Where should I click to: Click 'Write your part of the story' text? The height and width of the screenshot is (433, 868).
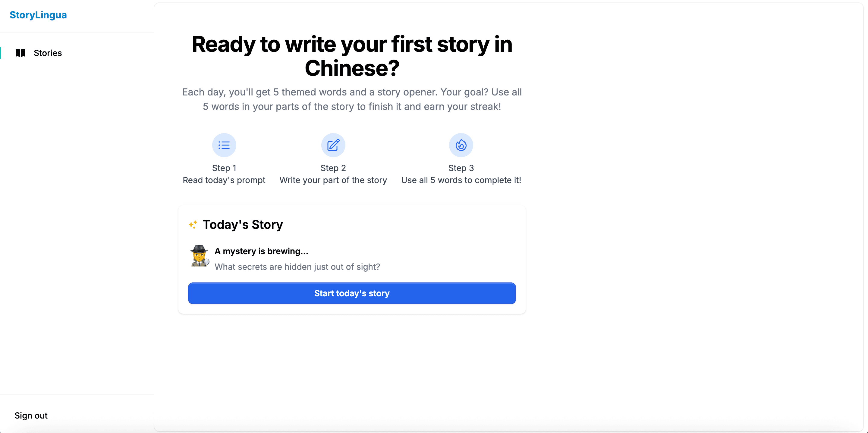pos(333,180)
